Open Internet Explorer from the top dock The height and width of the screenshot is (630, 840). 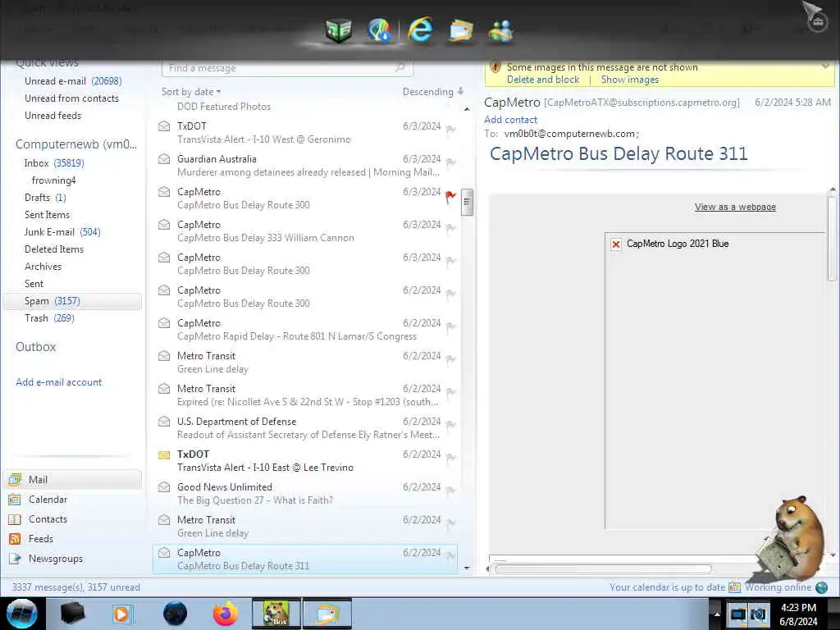tap(420, 30)
